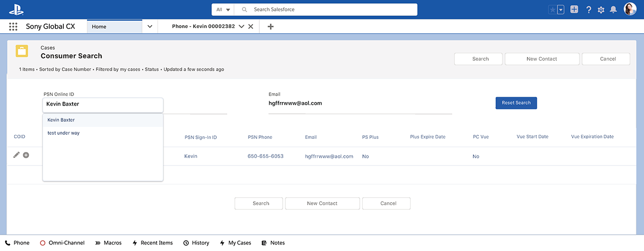Screen dimensions: 644x251
Task: Open Macros in the utility bar
Action: coord(108,243)
